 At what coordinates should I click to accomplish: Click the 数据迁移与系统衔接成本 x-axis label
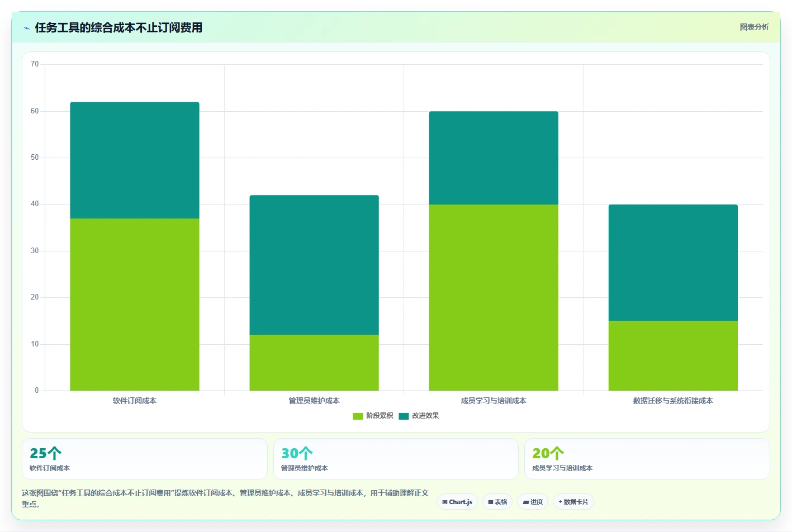(673, 401)
